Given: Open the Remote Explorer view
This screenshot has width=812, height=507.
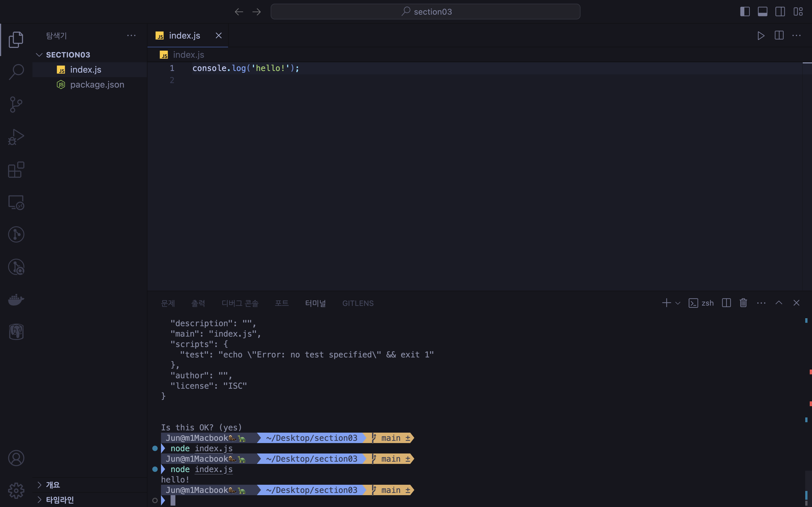Looking at the screenshot, I should click(16, 202).
